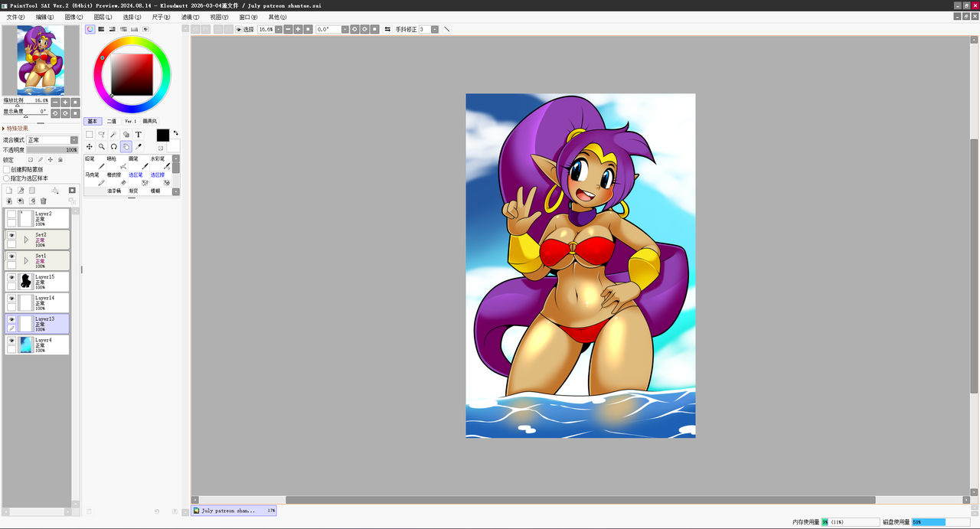Swap foreground and background colors
Screen dimensions: 980x529
175,133
